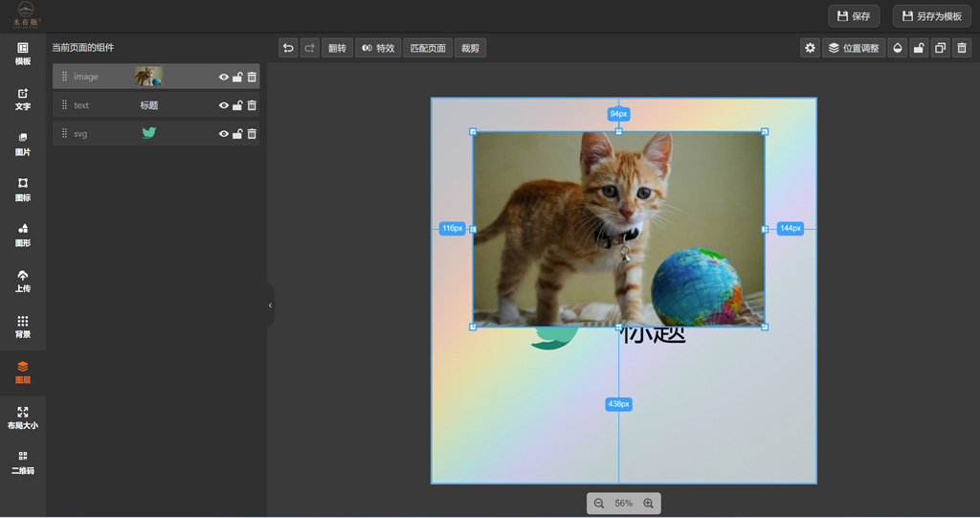Click the 当前页面的组件 panel heading
Screen dimensions: 980x518
coord(82,48)
